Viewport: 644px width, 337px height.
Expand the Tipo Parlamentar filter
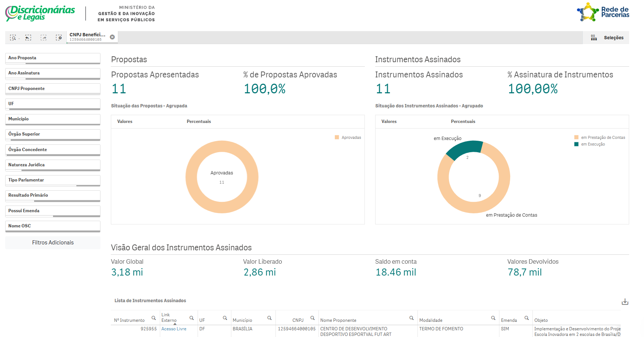53,180
